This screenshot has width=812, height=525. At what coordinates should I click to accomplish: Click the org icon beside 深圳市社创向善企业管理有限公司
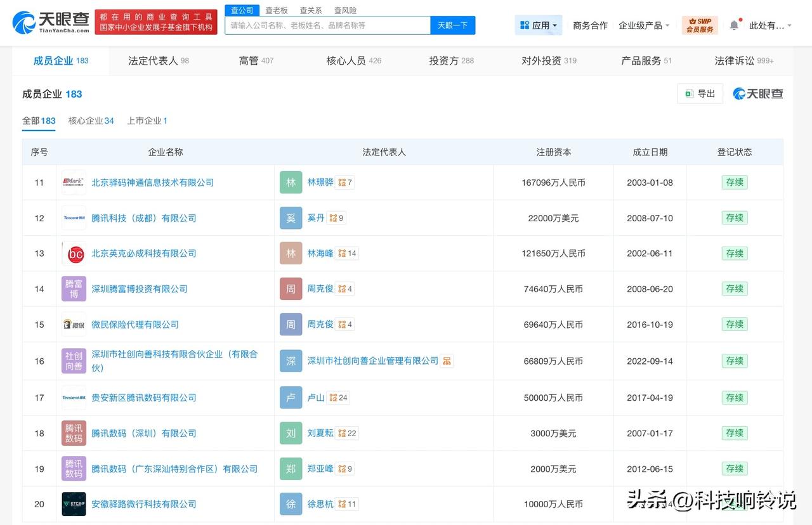(447, 361)
